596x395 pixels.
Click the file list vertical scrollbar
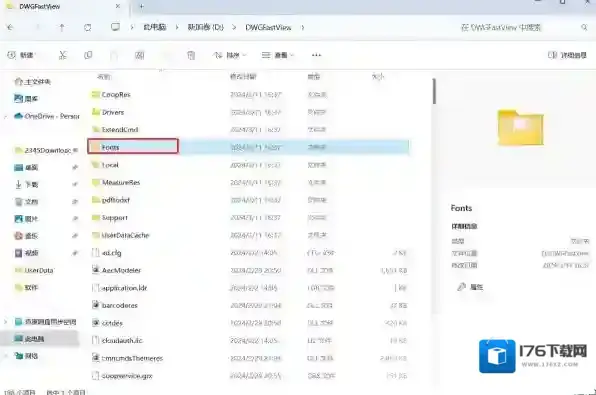434,91
